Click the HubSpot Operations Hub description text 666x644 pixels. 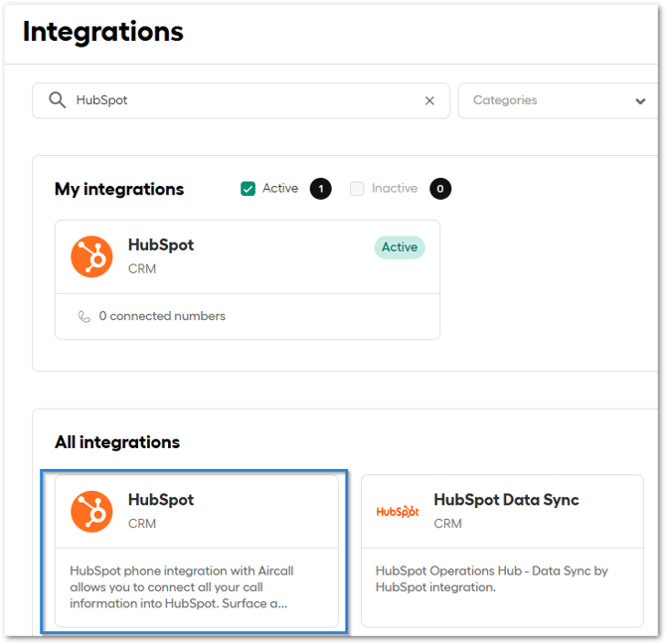(x=492, y=579)
